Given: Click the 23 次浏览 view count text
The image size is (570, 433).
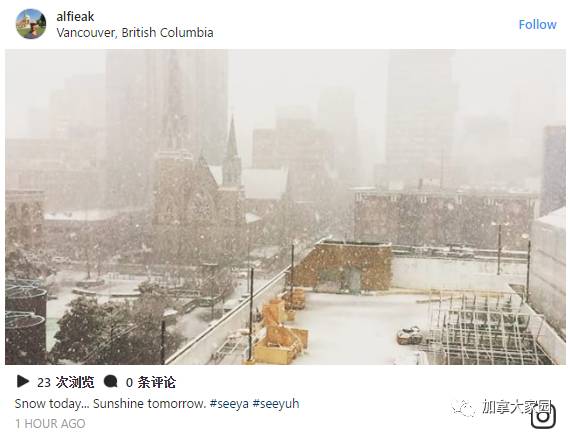Looking at the screenshot, I should point(65,382).
